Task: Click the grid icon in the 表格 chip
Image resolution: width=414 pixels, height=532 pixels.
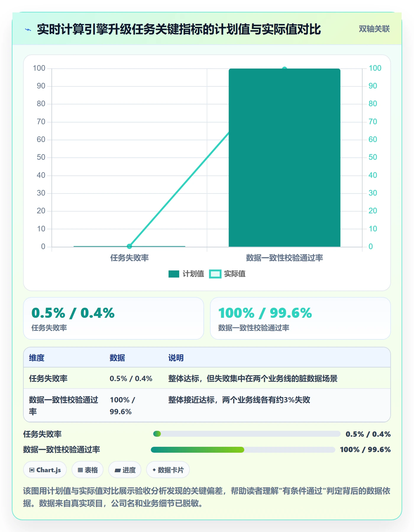Action: (80, 470)
